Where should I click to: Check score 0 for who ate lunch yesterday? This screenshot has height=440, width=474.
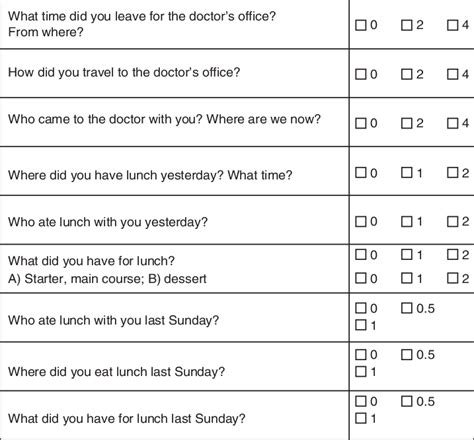(361, 222)
